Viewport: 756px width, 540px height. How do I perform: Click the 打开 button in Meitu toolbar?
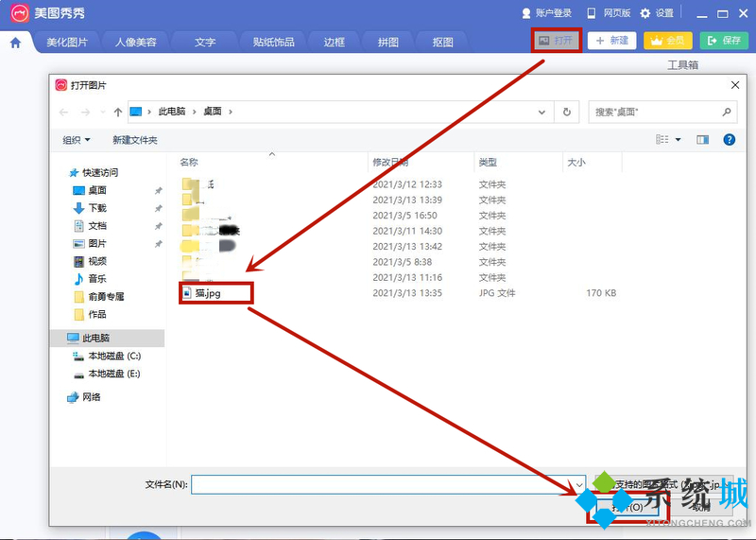click(557, 41)
